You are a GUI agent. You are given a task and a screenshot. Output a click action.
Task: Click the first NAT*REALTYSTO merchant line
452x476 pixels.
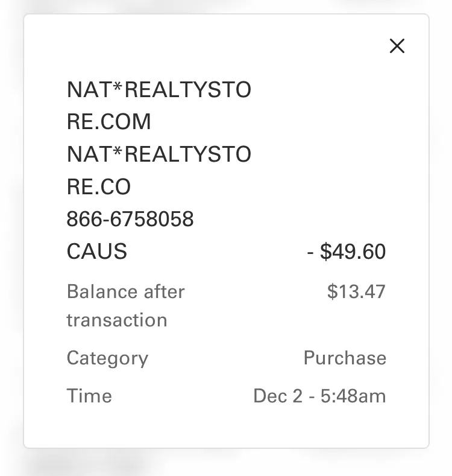tap(159, 90)
